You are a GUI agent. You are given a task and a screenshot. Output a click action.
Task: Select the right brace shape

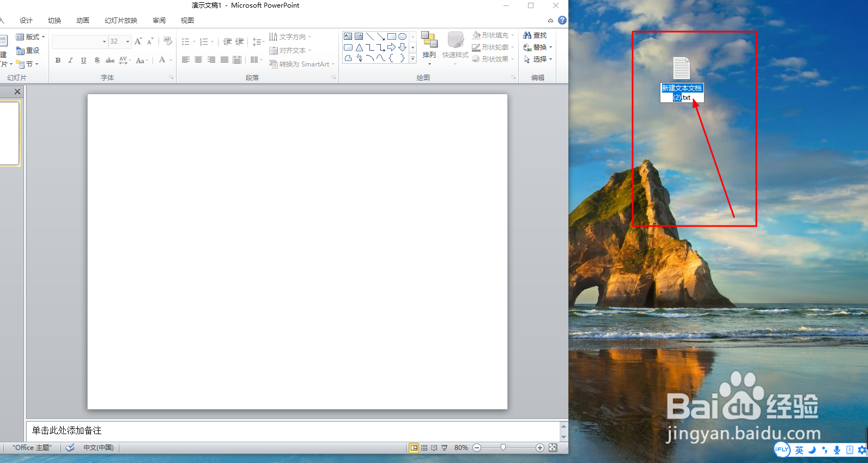[x=402, y=58]
